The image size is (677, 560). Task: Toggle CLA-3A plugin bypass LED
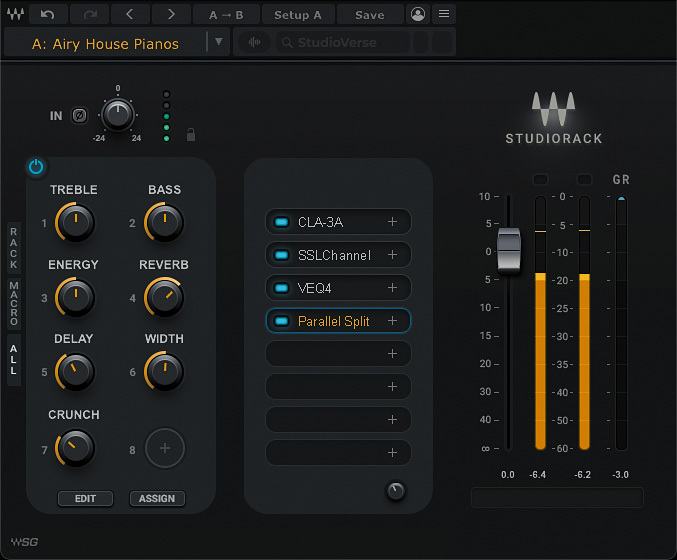coord(282,222)
